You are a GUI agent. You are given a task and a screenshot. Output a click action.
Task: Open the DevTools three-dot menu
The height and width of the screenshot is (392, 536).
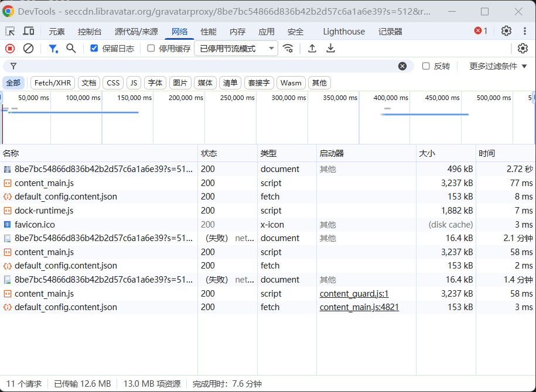(525, 31)
